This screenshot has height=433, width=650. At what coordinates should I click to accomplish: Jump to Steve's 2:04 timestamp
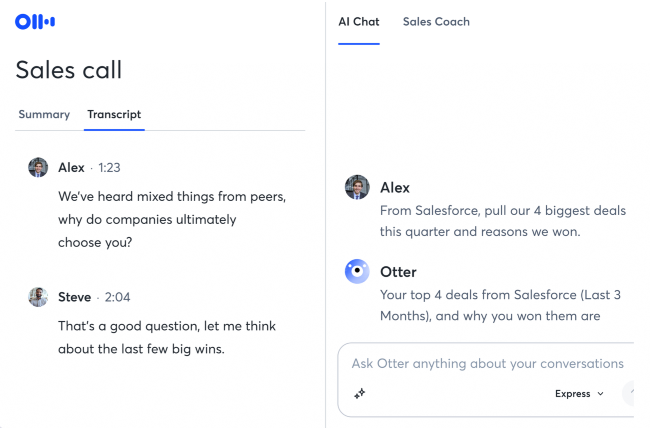point(116,298)
